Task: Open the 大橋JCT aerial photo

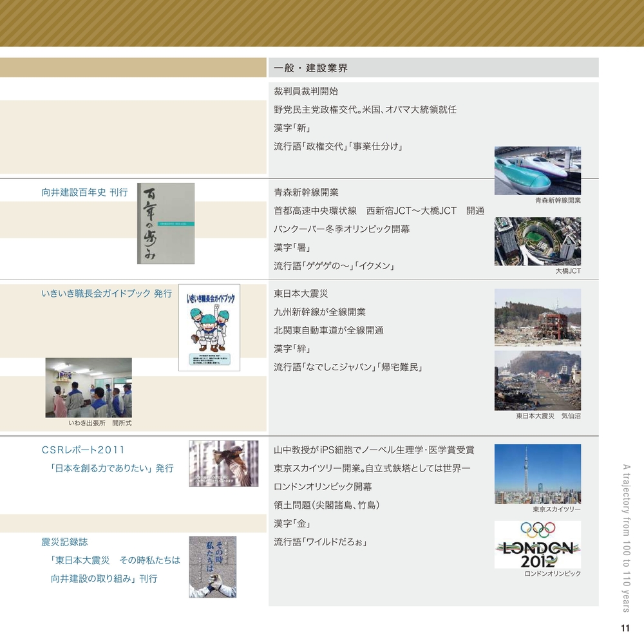Action: [537, 241]
